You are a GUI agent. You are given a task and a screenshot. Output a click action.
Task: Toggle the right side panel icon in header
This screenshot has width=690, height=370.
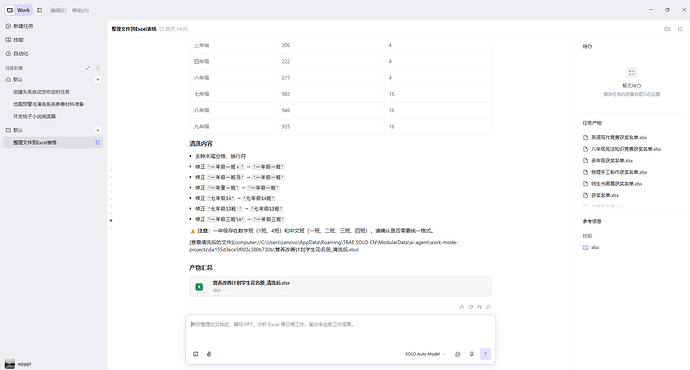tap(680, 29)
